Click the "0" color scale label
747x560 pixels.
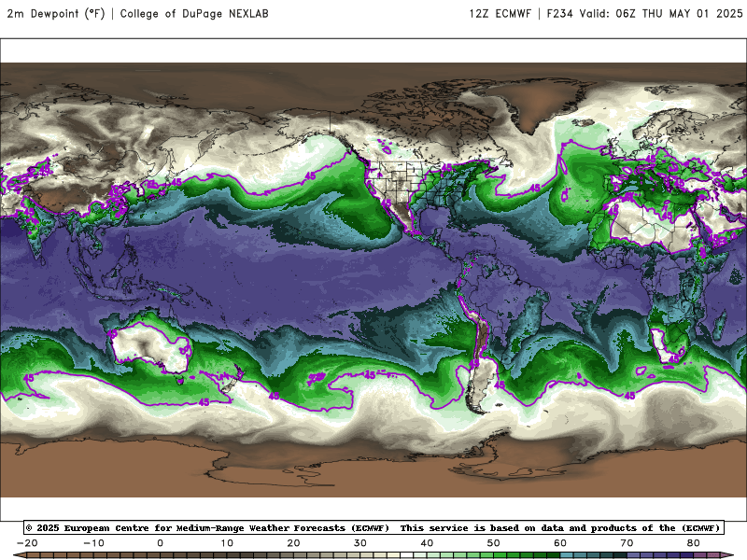[x=161, y=543]
